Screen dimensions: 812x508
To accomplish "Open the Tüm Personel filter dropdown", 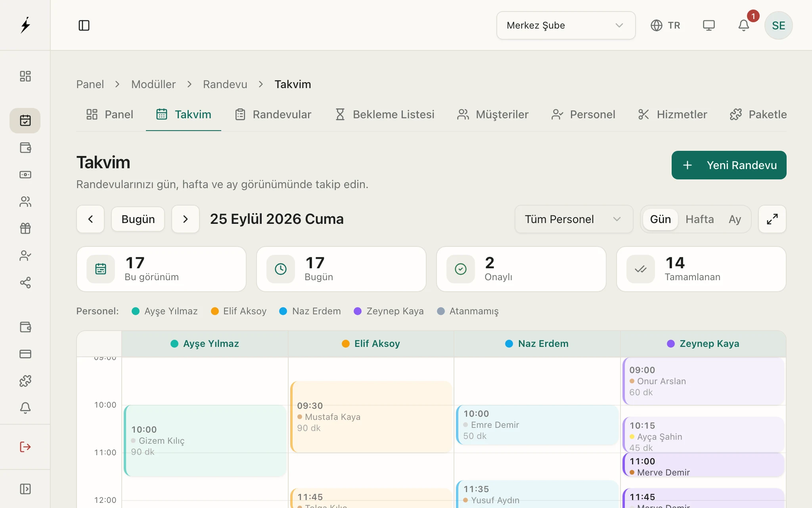I will pos(574,219).
